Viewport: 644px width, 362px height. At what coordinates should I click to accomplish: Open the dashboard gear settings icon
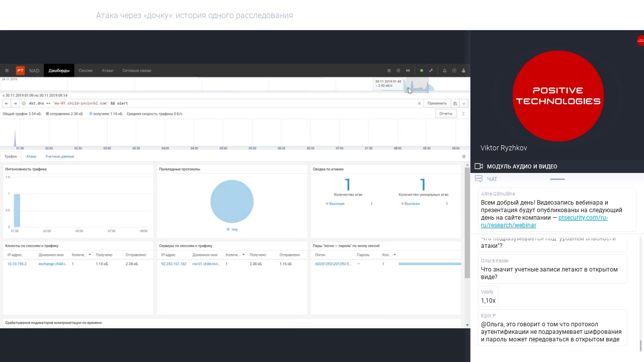coord(464,156)
